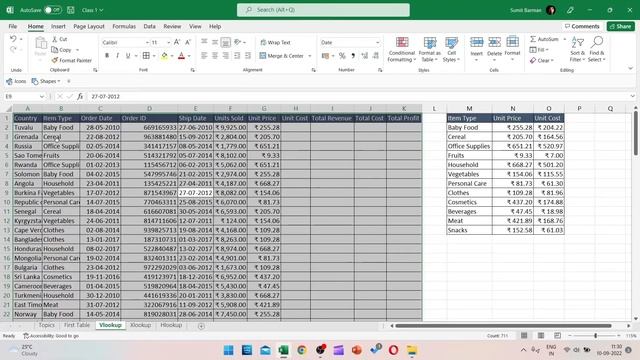The width and height of the screenshot is (640, 360).
Task: Click the Orientation icon
Action: click(x=238, y=42)
